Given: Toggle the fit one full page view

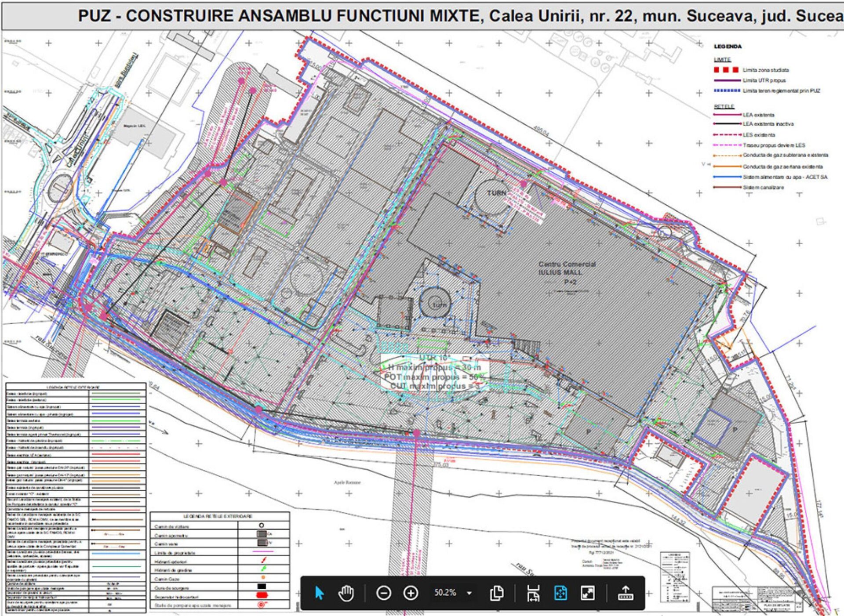Looking at the screenshot, I should [x=560, y=593].
